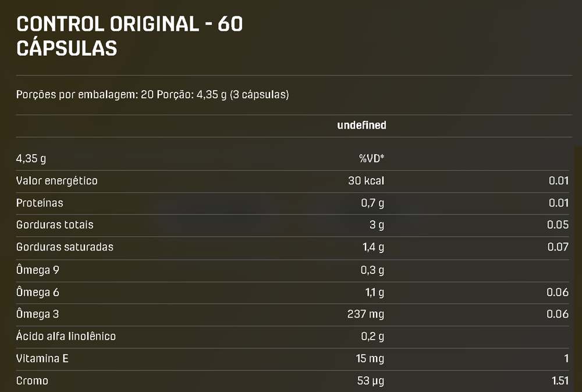
Task: Select the Ácido alfa linolênico label
Action: pyautogui.click(x=66, y=336)
